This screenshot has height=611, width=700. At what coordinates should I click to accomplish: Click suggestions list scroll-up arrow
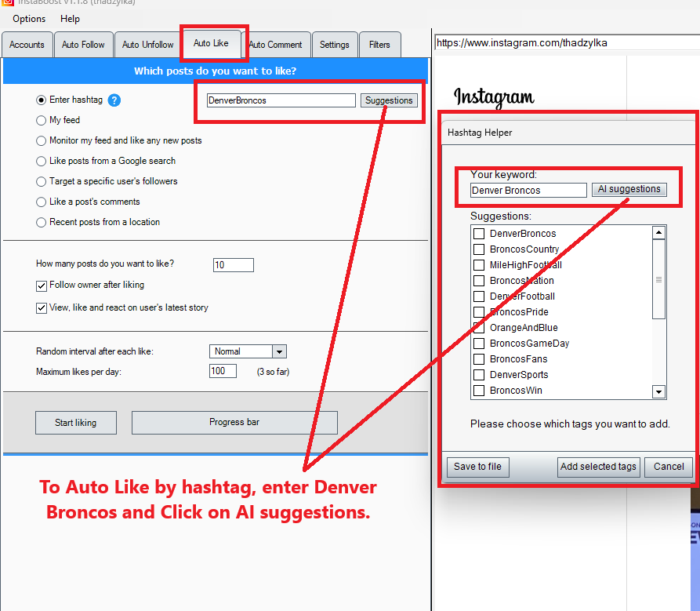(659, 233)
